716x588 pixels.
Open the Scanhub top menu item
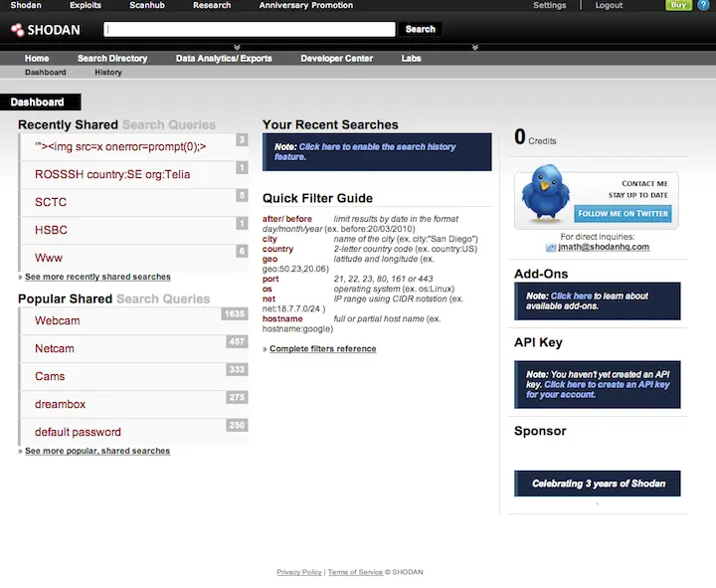[147, 5]
